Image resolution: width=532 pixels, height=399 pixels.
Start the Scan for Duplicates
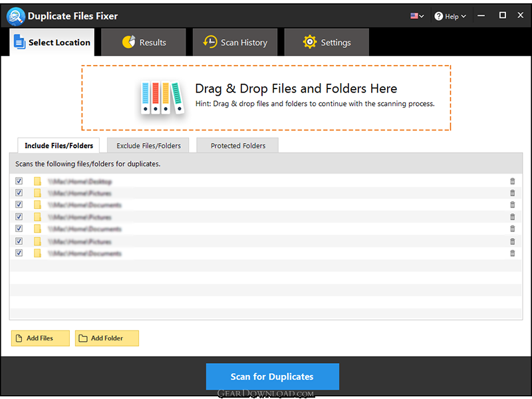(273, 376)
